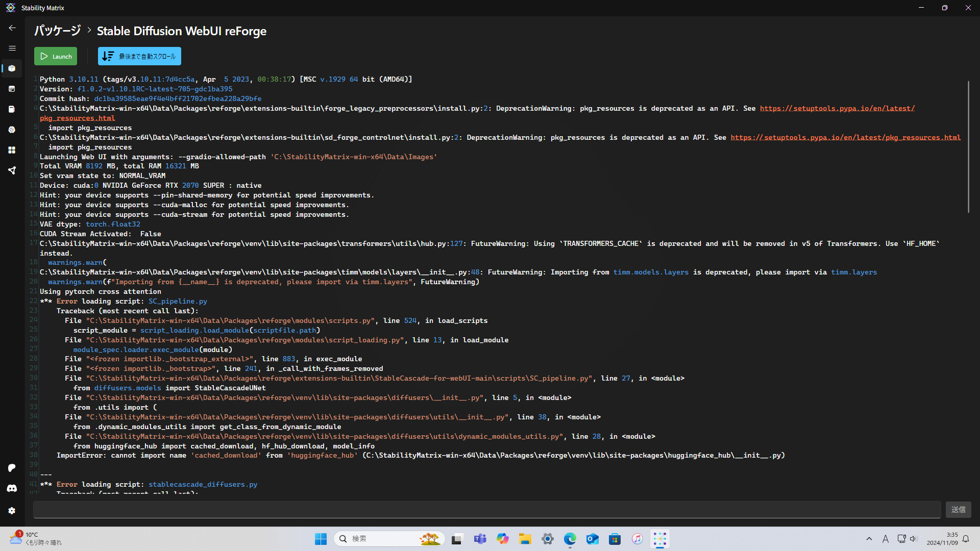Click the back arrow in sidebar

click(12, 28)
